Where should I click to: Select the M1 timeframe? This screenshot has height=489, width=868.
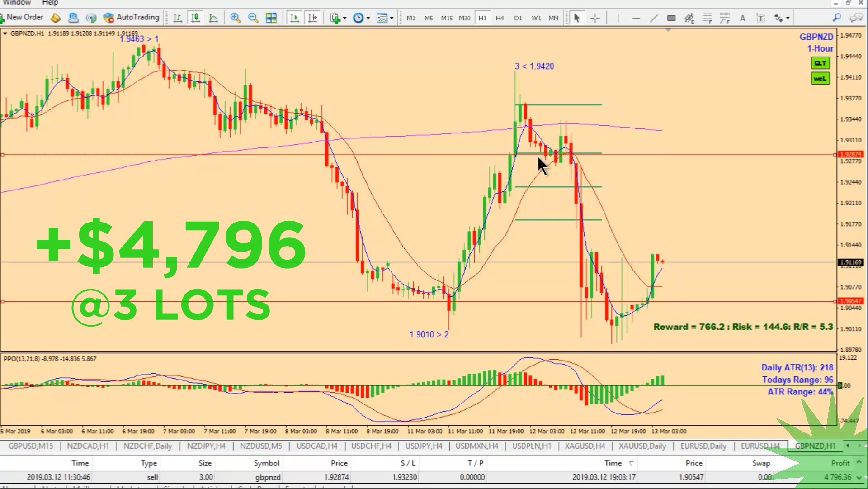(x=411, y=18)
